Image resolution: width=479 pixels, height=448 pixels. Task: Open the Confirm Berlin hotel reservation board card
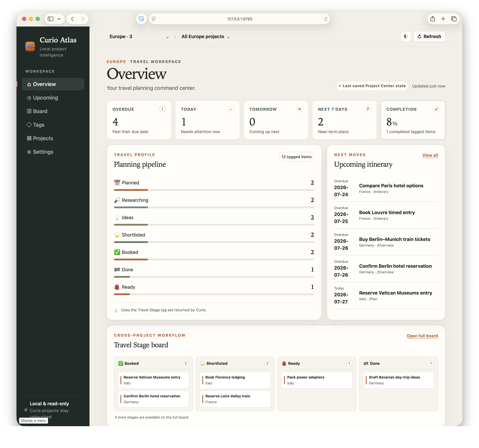153,399
